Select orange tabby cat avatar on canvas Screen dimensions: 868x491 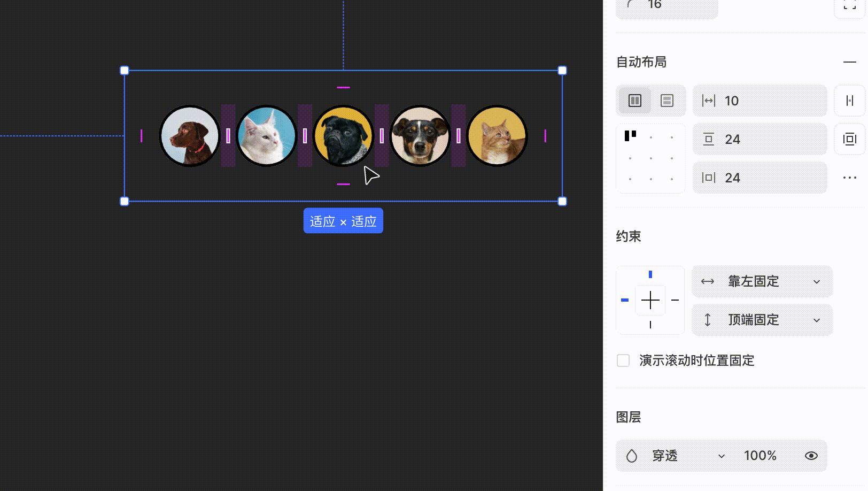click(497, 136)
